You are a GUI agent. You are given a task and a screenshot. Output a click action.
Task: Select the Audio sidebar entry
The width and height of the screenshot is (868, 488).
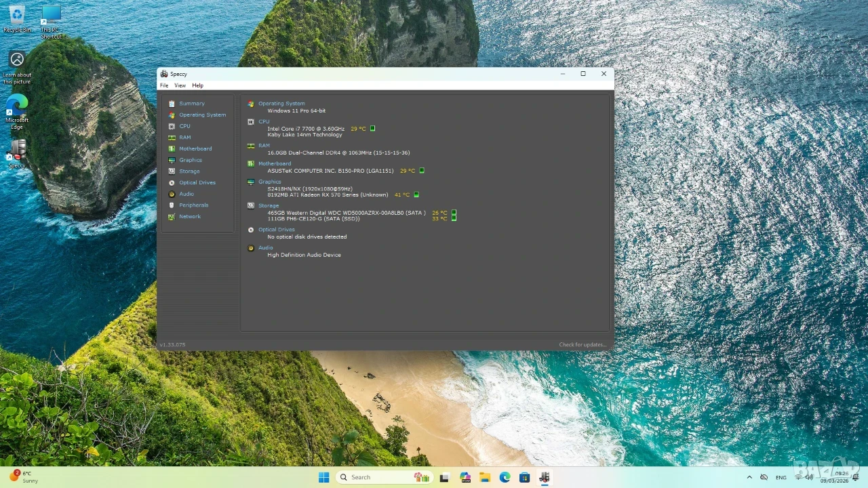coord(186,194)
